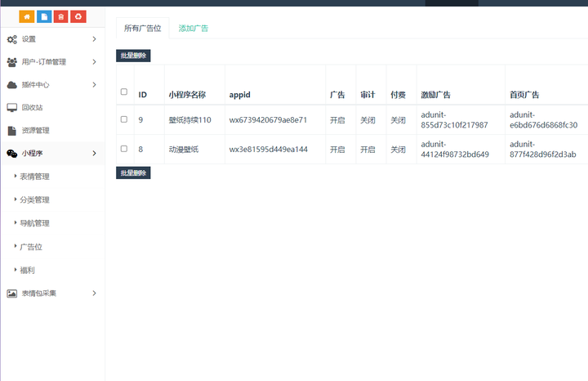Image resolution: width=588 pixels, height=381 pixels.
Task: Click the users icon beside 用户-订单管理
Action: click(x=12, y=62)
